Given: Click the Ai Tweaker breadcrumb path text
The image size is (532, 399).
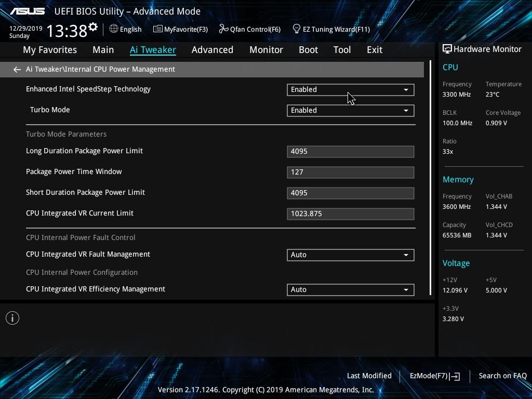Looking at the screenshot, I should pyautogui.click(x=100, y=69).
